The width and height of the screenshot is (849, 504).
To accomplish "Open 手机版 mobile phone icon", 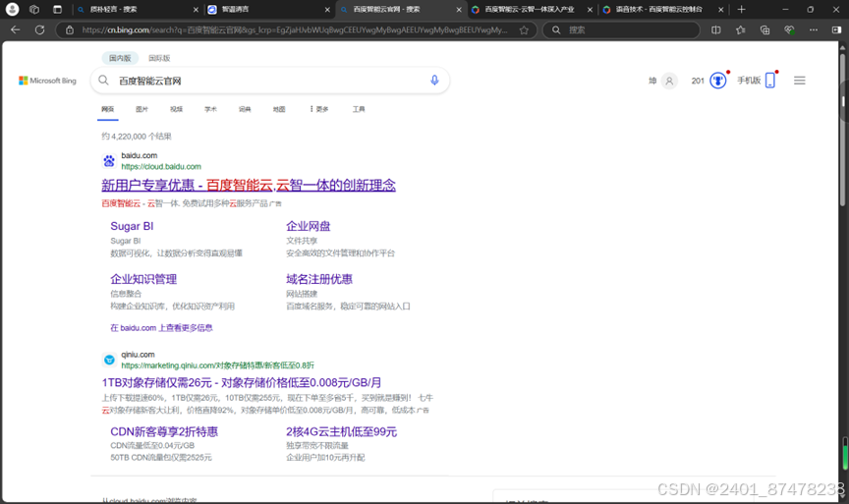I will click(770, 81).
